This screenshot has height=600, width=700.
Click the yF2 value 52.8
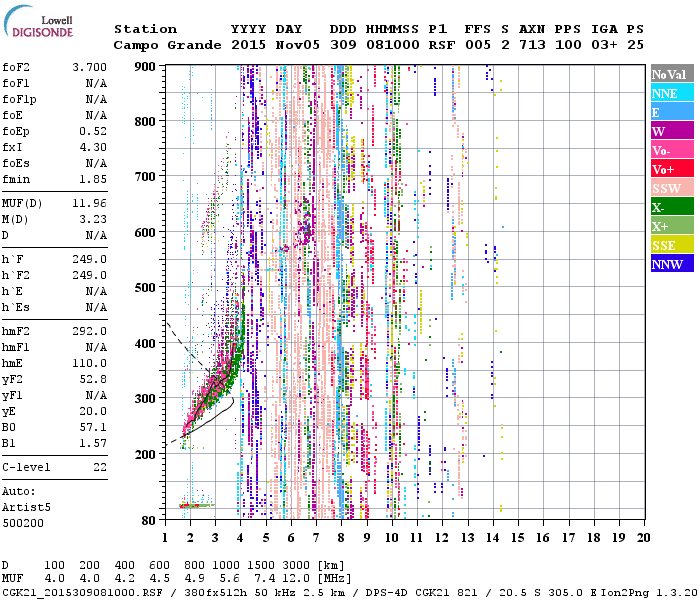[93, 379]
